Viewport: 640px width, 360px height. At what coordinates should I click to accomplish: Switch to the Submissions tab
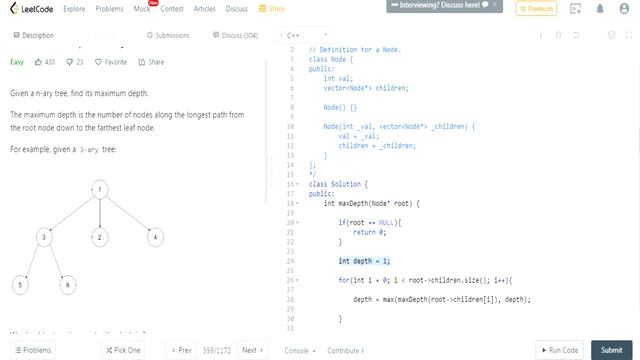click(x=168, y=36)
